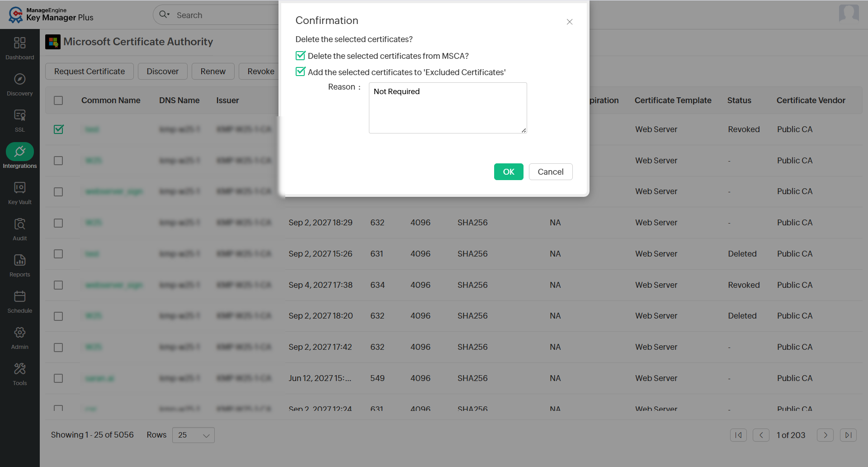
Task: Open the SSL section icon
Action: 20,115
